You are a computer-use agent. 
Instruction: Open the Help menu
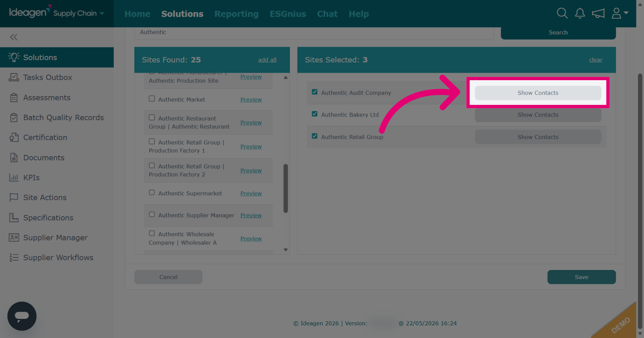[359, 14]
